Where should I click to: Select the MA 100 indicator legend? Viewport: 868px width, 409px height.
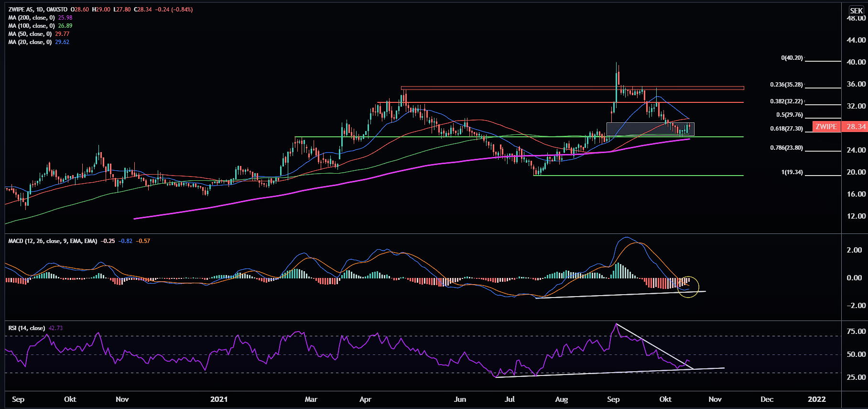32,26
